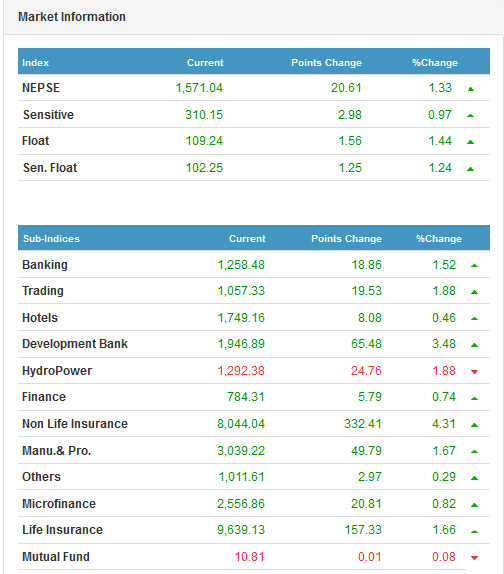Click Non Life Insurance change 332.41
This screenshot has height=574, width=504.
point(363,424)
